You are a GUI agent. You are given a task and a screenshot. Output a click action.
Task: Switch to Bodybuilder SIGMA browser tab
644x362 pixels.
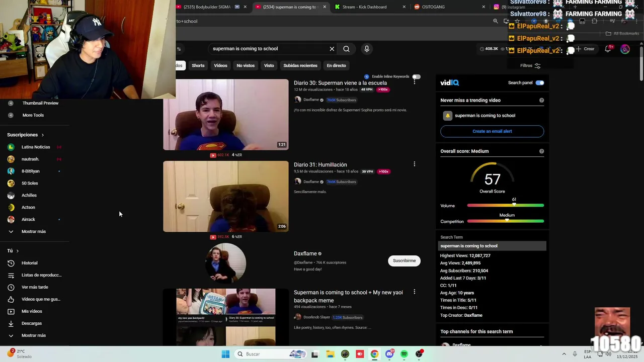(x=208, y=7)
